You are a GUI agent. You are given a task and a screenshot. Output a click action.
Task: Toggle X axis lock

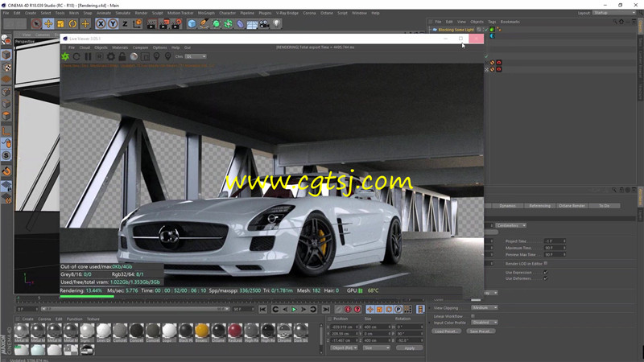click(x=101, y=24)
